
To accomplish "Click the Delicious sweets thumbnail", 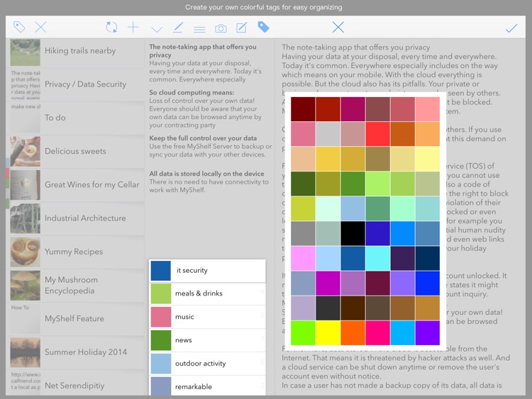I will (25, 152).
